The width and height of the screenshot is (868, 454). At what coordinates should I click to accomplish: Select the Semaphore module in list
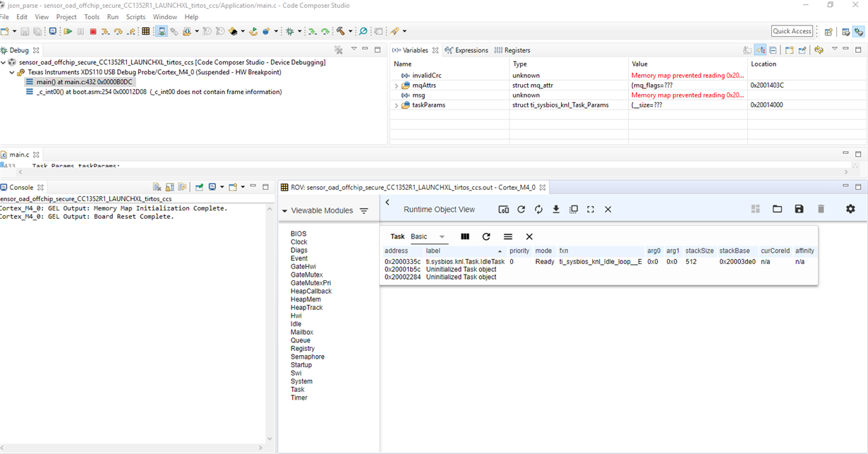click(308, 357)
